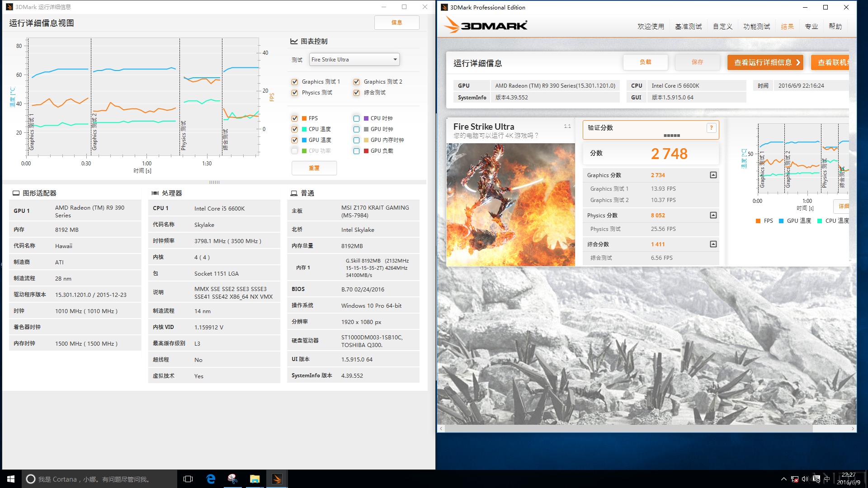Click the general section laptop icon
Viewport: 868px width, 488px height.
[x=294, y=193]
